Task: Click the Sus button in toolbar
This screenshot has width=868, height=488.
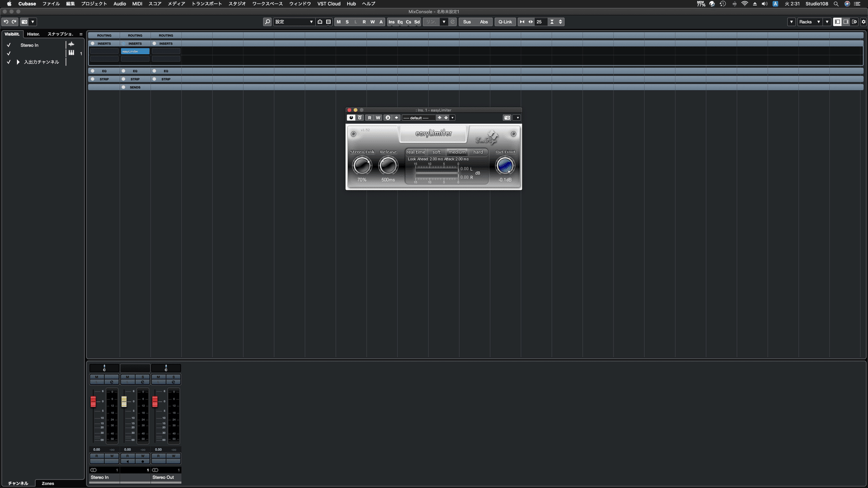Action: click(467, 22)
